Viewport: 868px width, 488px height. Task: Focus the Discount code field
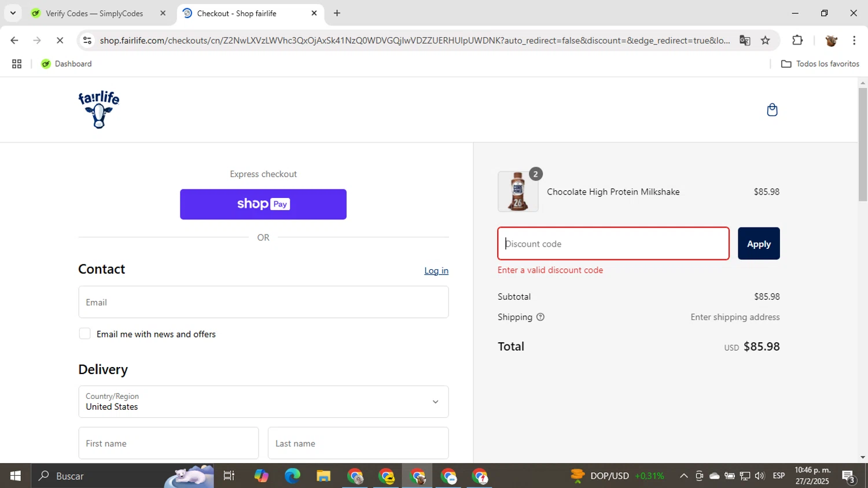click(613, 244)
